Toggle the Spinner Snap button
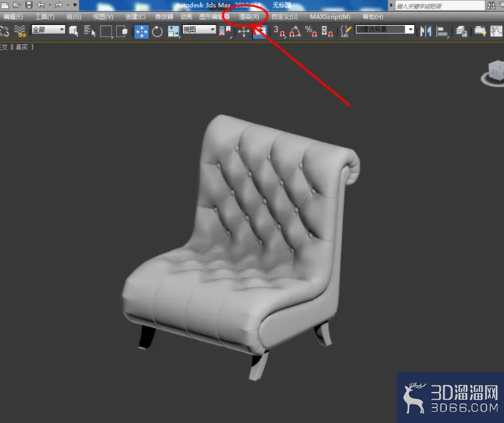This screenshot has width=504, height=423. (x=327, y=31)
